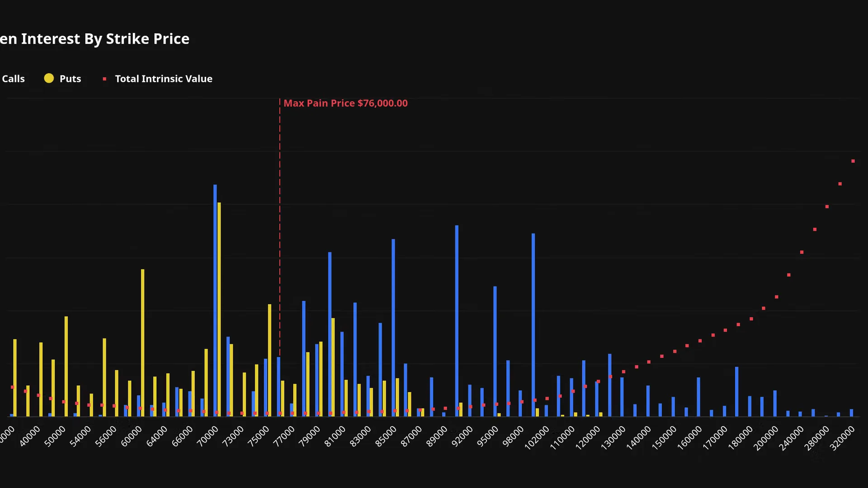Image resolution: width=868 pixels, height=488 pixels.
Task: Click the 102000 strike axis label
Action: pos(537,438)
